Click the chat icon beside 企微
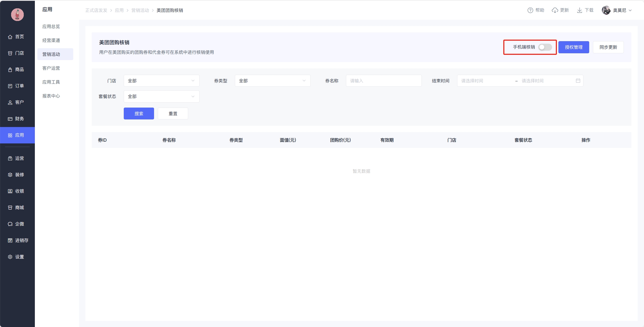The width and height of the screenshot is (644, 327). (x=10, y=224)
